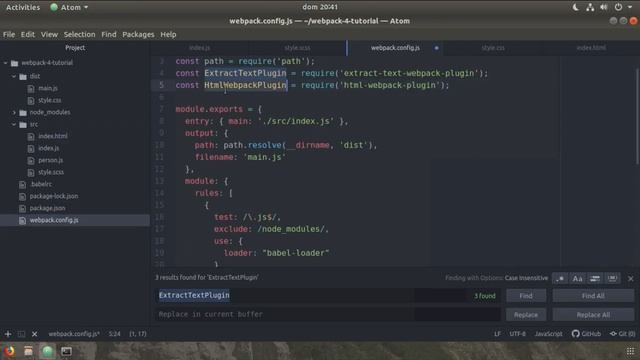
Task: Focus the Replace in current buffer field
Action: pos(327,314)
